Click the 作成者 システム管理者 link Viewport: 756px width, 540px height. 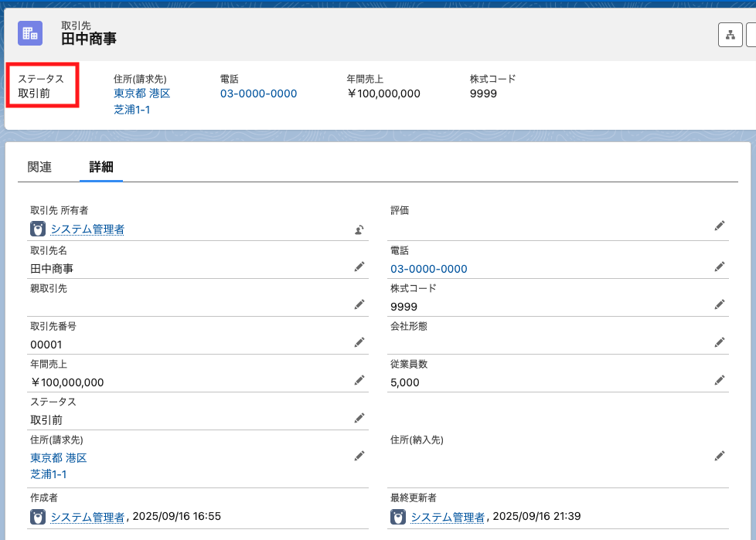pos(87,517)
